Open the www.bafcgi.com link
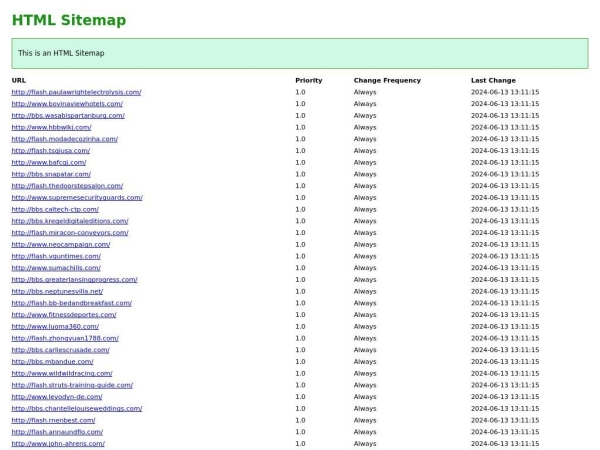 coord(49,163)
